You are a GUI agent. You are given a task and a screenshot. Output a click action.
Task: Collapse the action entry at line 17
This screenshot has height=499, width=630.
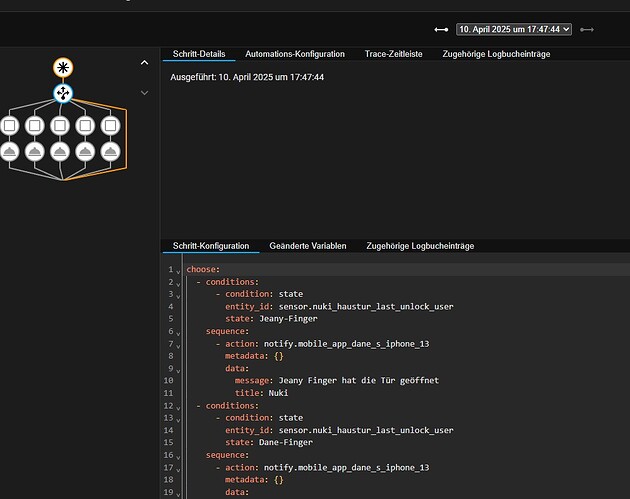[178, 470]
